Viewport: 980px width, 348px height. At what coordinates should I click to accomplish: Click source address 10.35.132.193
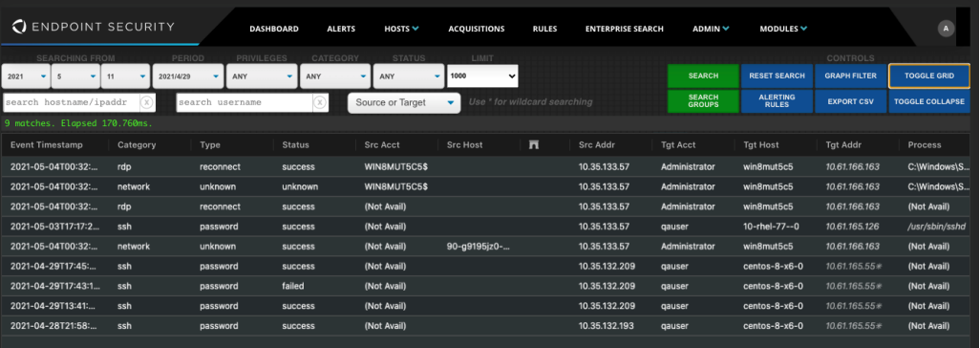607,326
